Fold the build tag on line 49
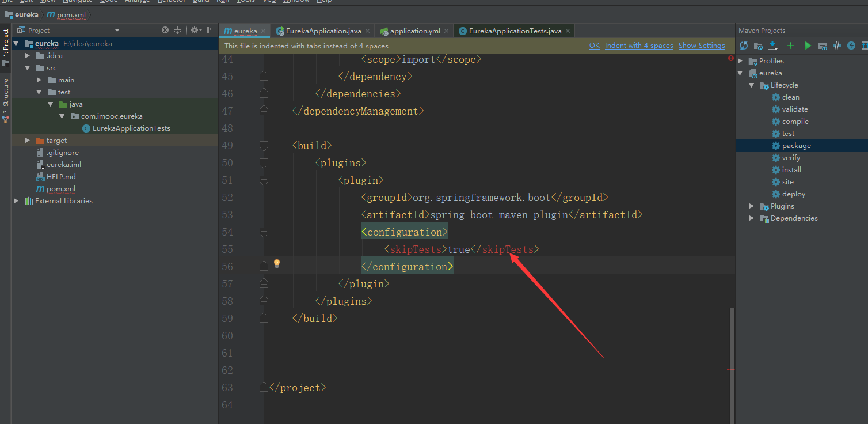The height and width of the screenshot is (424, 868). pyautogui.click(x=264, y=145)
